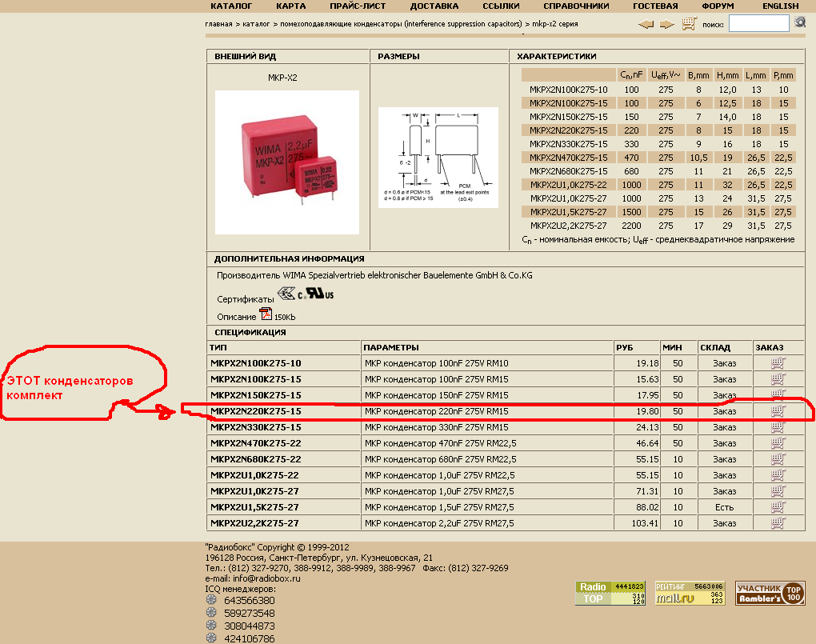
Task: Click 'МКР конденсатор 330nF 275V RM15' text
Action: tap(436, 427)
